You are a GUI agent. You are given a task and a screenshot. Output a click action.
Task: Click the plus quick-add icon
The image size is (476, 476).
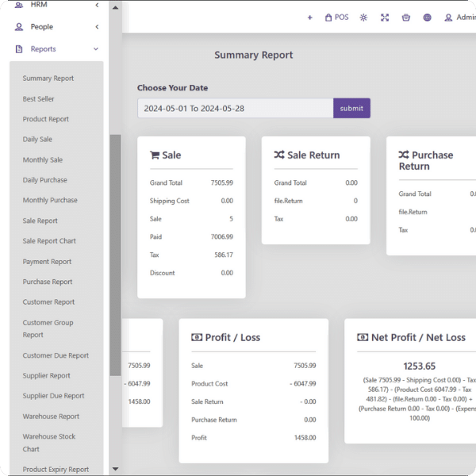coord(309,17)
